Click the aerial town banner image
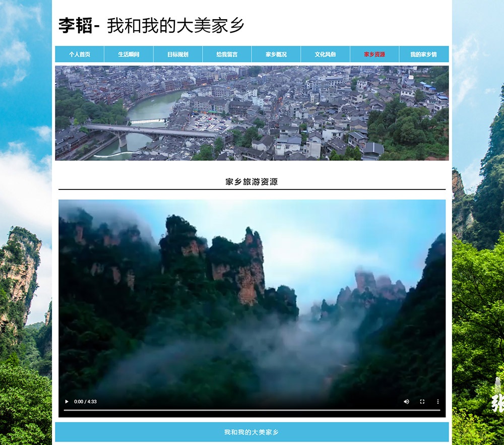The height and width of the screenshot is (445, 504). click(252, 113)
